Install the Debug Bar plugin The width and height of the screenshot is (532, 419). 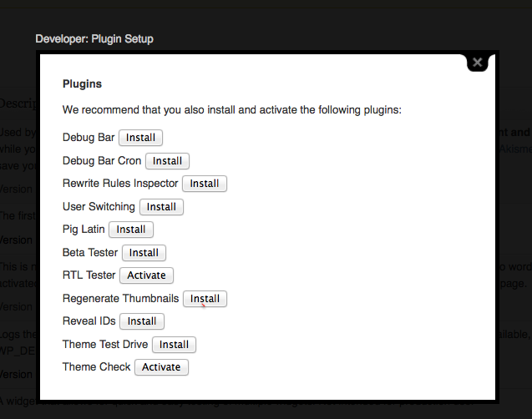coord(140,137)
